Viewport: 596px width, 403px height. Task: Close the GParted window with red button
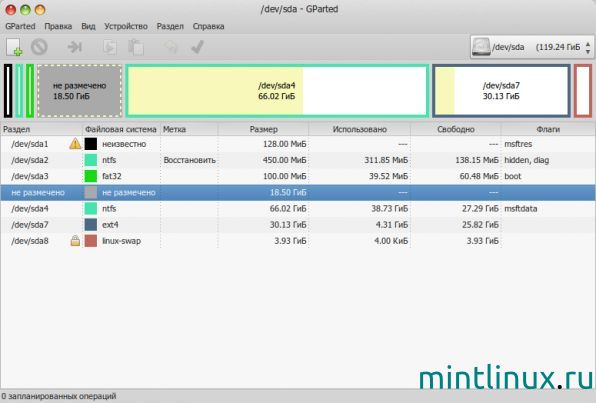[11, 9]
